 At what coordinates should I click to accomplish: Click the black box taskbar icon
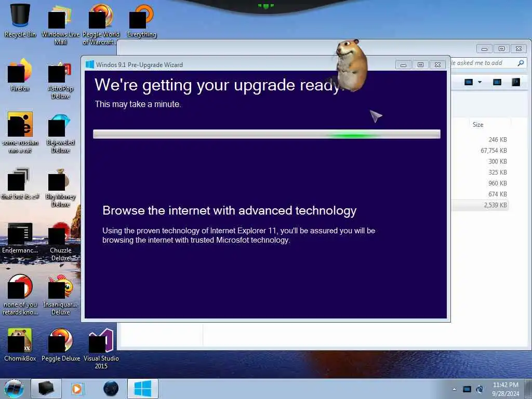click(46, 389)
